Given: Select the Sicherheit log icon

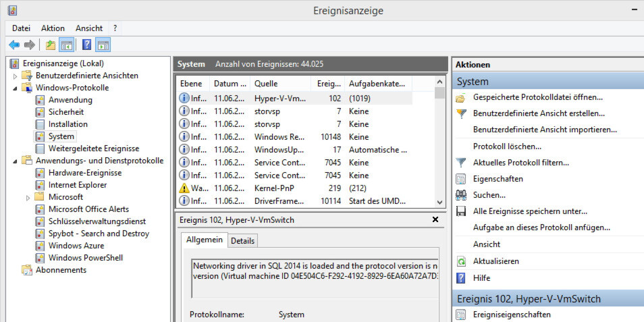Looking at the screenshot, I should (40, 112).
